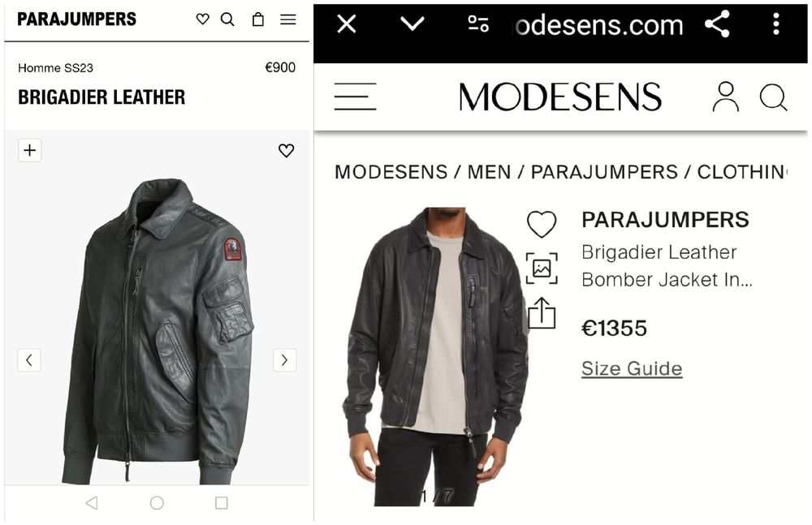Save jacket to ModeSens favorites heart
This screenshot has width=812, height=525.
[542, 224]
